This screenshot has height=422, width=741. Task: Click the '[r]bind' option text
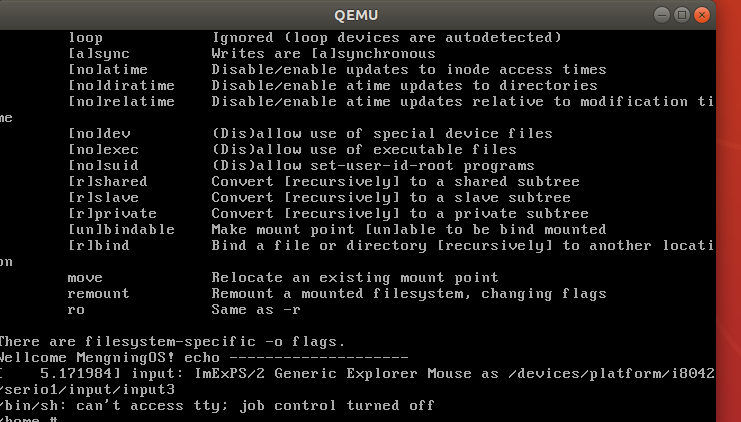[99, 246]
